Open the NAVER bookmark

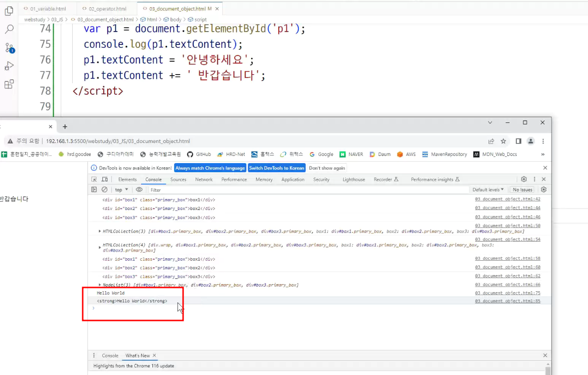coord(351,154)
